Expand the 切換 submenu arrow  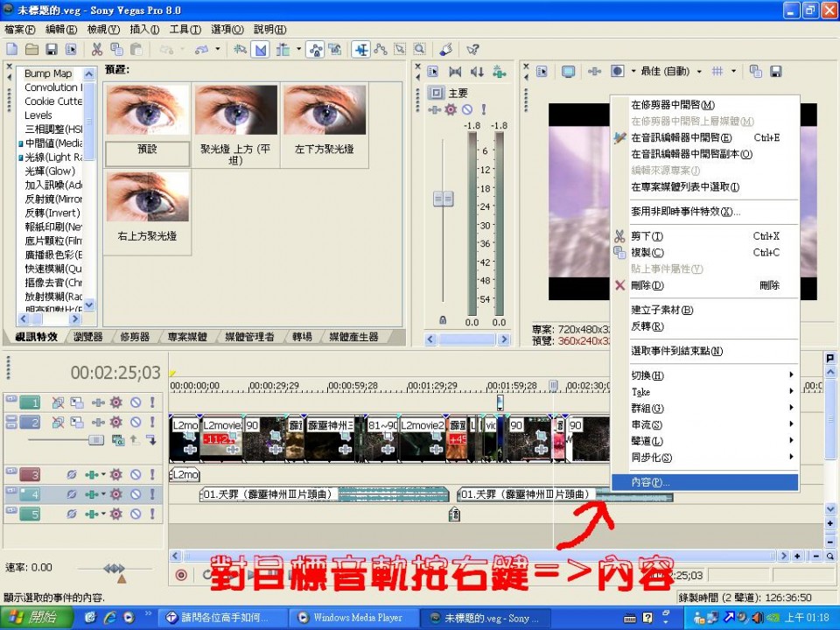coord(791,375)
